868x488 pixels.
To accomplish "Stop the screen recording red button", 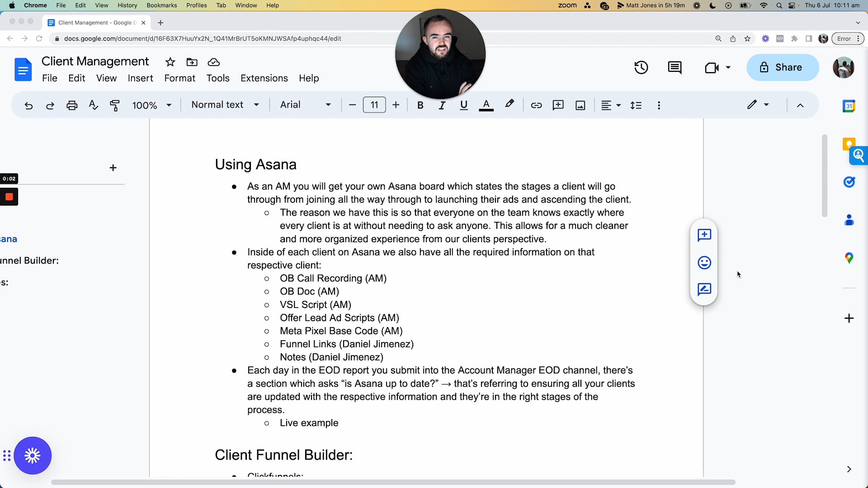I will [x=9, y=197].
